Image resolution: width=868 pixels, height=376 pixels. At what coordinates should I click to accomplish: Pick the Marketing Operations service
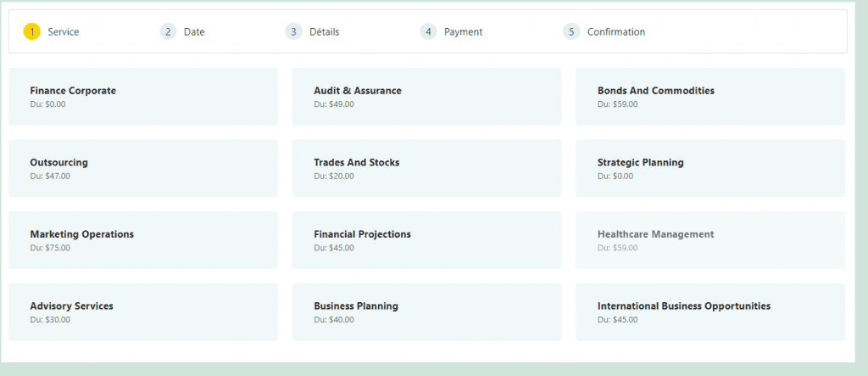143,240
